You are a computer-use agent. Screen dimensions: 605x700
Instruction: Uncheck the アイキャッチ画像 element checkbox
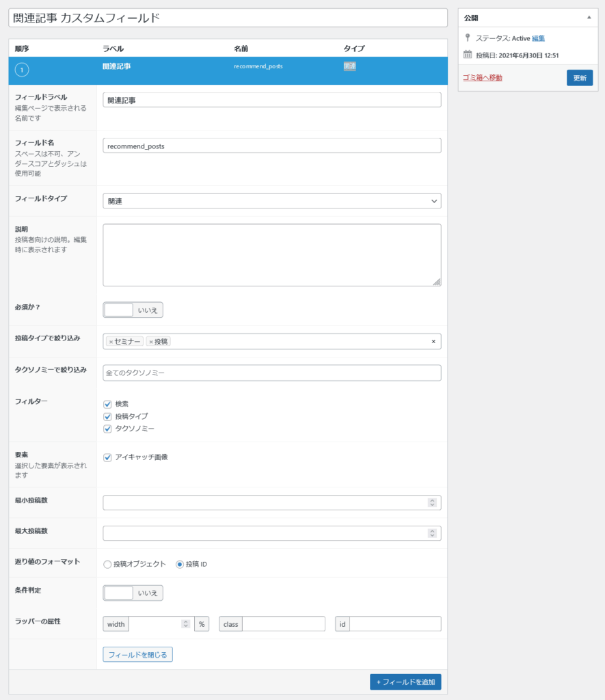click(107, 459)
